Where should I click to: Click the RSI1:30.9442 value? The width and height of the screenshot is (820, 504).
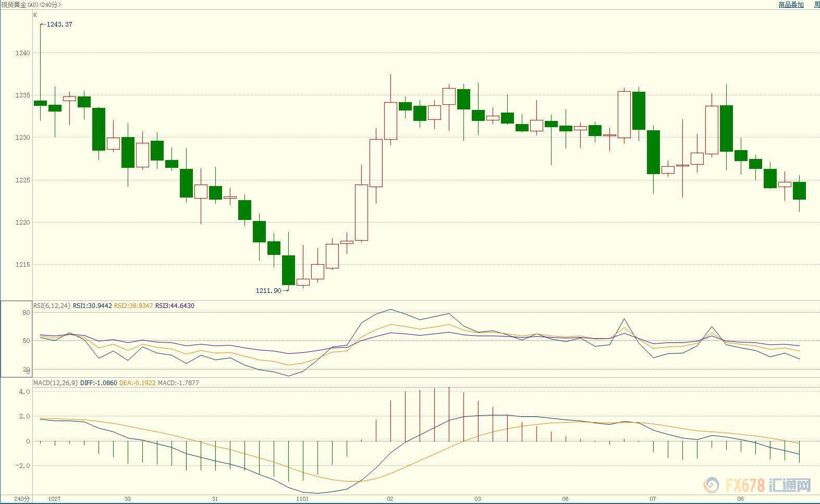[x=92, y=306]
